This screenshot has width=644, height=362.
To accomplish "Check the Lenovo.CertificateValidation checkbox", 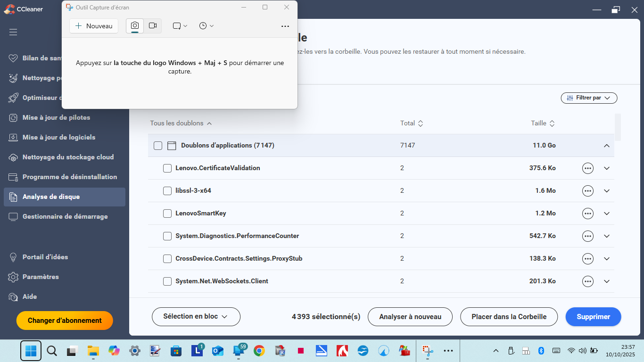I will click(167, 168).
